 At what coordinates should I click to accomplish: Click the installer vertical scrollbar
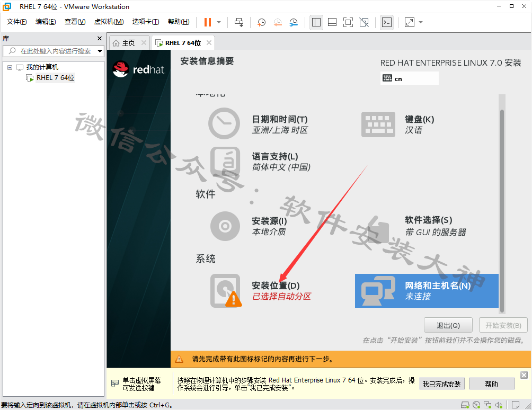pos(502,210)
